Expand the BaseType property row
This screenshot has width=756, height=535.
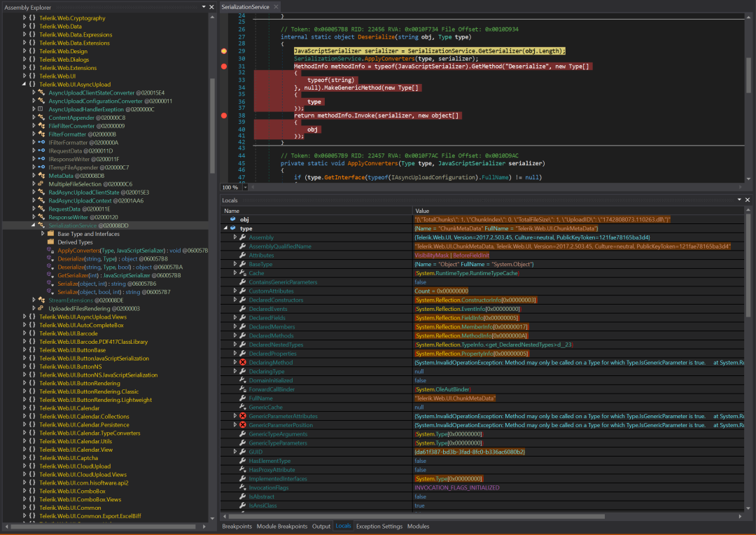coord(235,264)
